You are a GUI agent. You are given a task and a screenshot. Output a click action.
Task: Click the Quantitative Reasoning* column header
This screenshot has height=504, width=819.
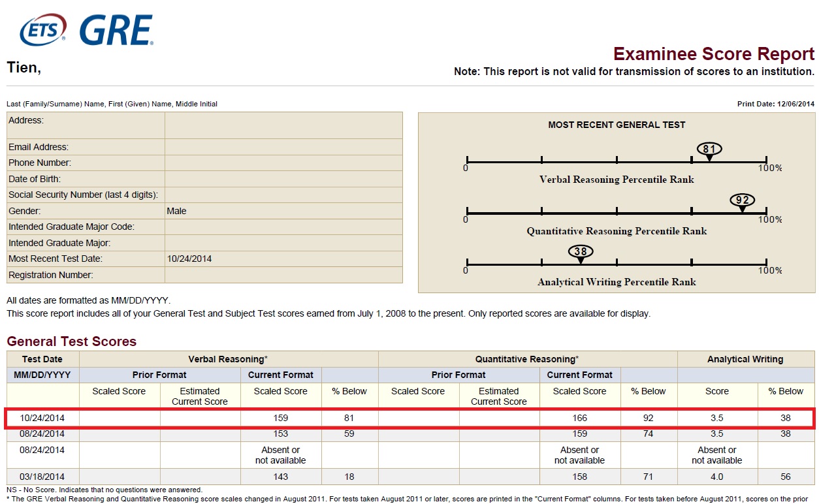coord(527,359)
